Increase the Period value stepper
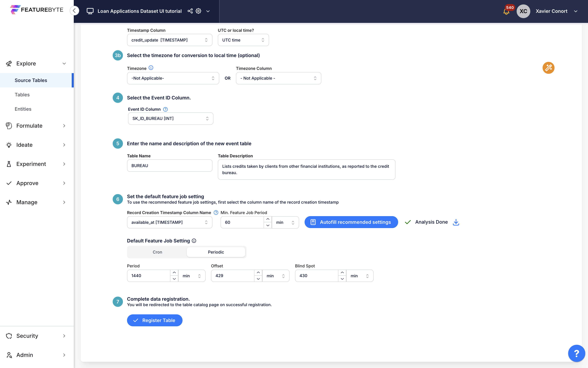The width and height of the screenshot is (588, 368). pyautogui.click(x=174, y=273)
